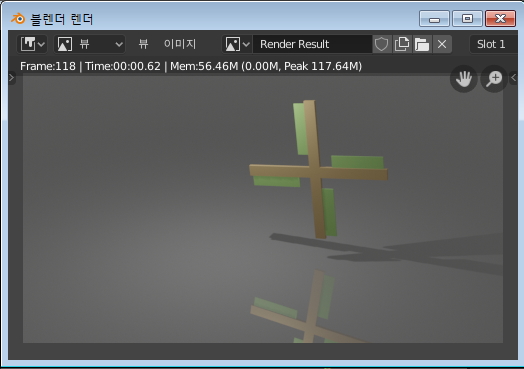Image resolution: width=524 pixels, height=369 pixels.
Task: Browse images with the image selector dropdown
Action: (237, 44)
